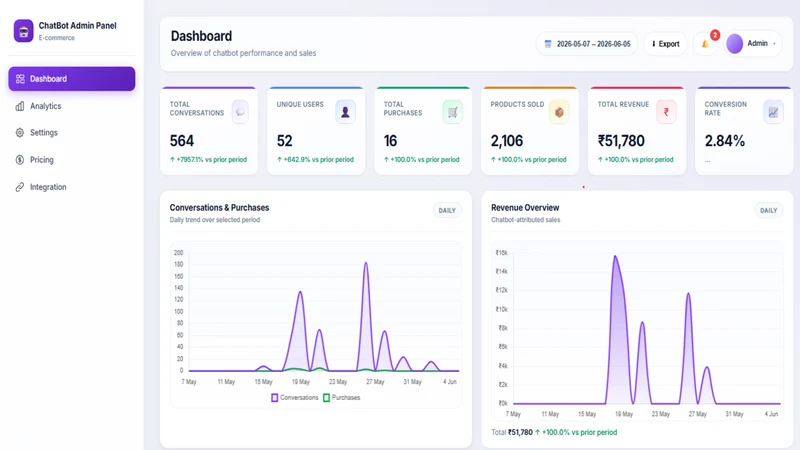Click the Revenue Overview chart title
This screenshot has height=450, width=800.
(x=525, y=208)
